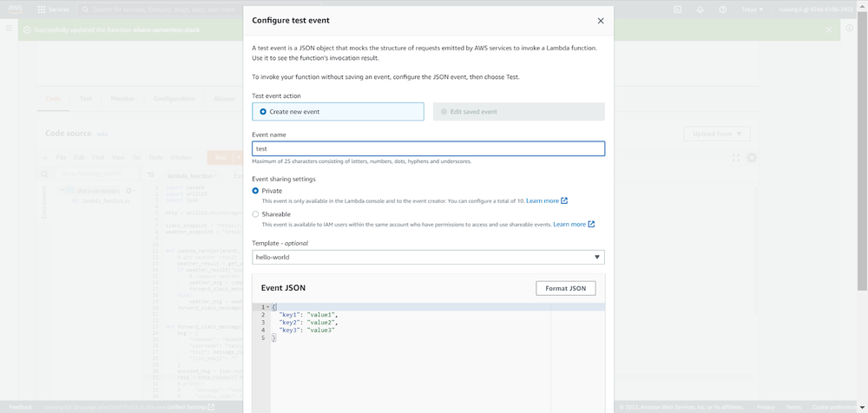This screenshot has width=868, height=413.
Task: Select the Create new event option
Action: click(x=263, y=112)
